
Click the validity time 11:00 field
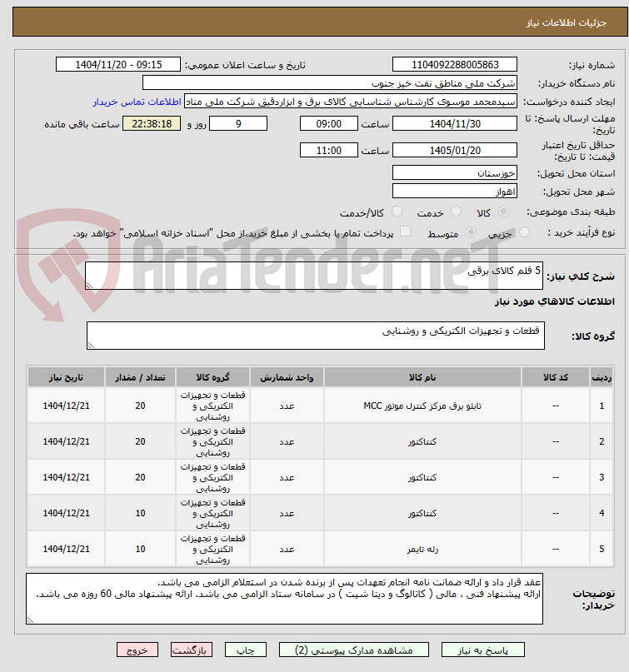click(x=329, y=151)
